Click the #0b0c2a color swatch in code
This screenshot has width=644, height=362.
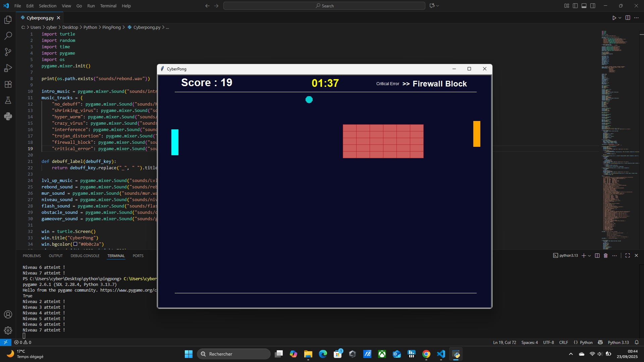pyautogui.click(x=75, y=244)
